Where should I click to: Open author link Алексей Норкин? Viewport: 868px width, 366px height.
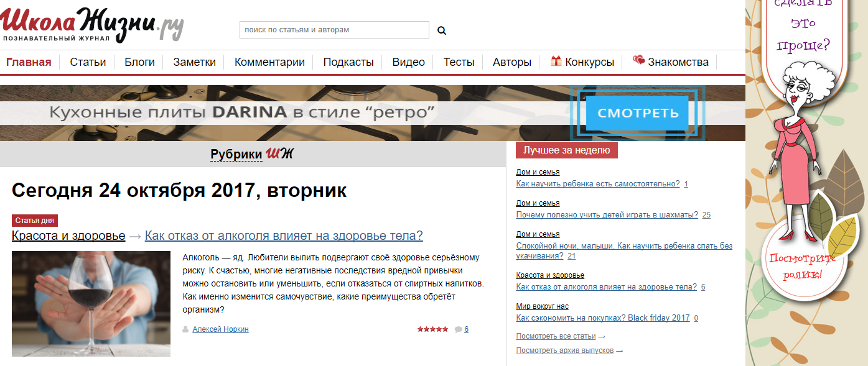click(x=220, y=329)
